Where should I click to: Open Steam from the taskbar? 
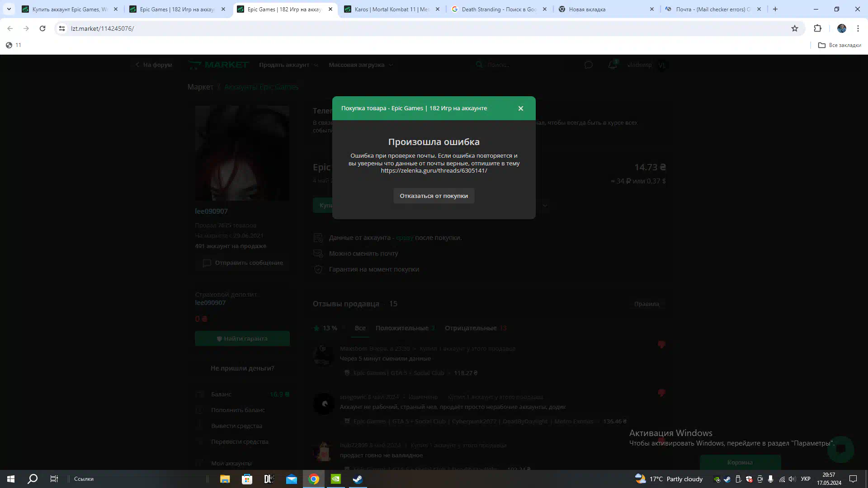pos(358,479)
